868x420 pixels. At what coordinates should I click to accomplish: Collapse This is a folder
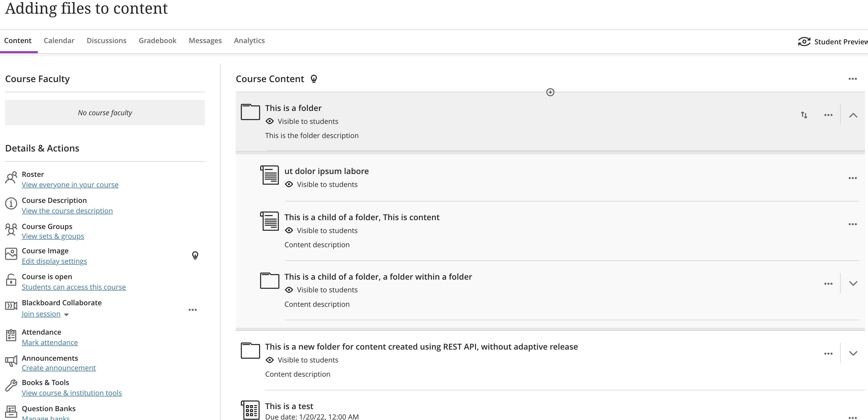[853, 115]
